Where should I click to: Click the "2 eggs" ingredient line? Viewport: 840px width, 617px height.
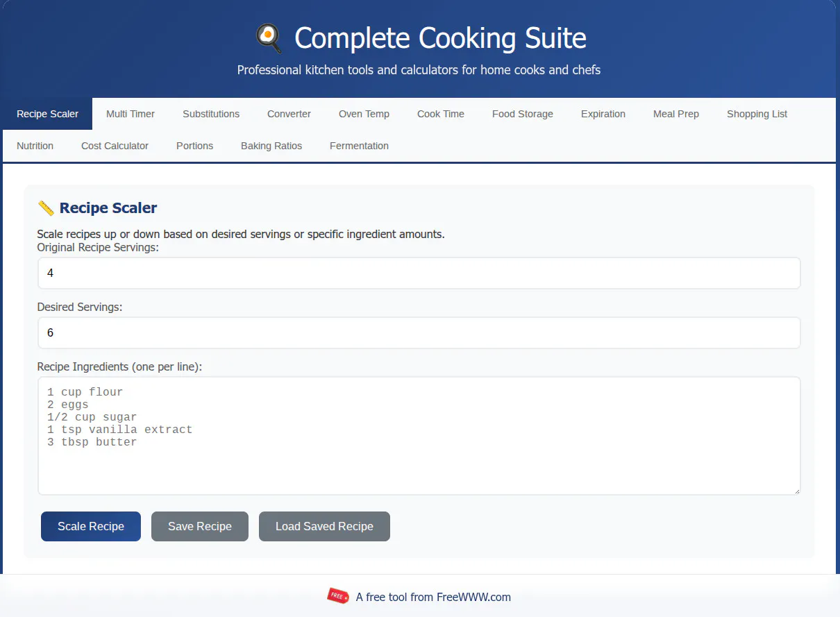point(67,405)
